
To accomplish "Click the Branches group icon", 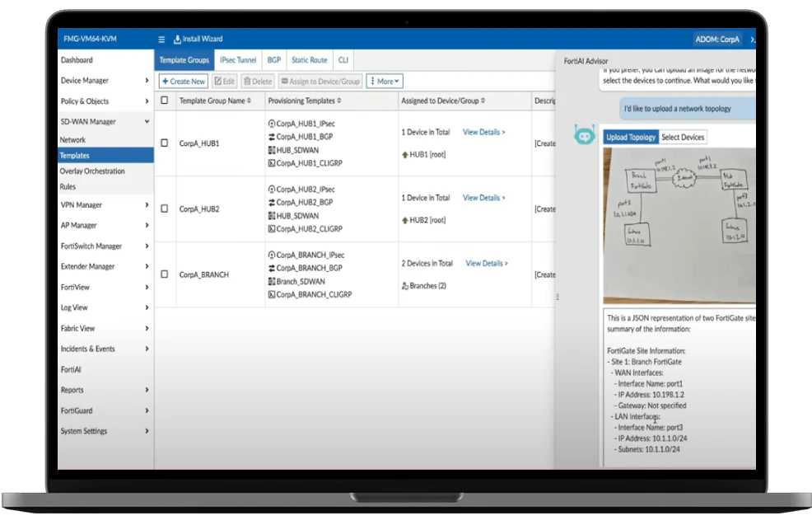I will [x=404, y=286].
